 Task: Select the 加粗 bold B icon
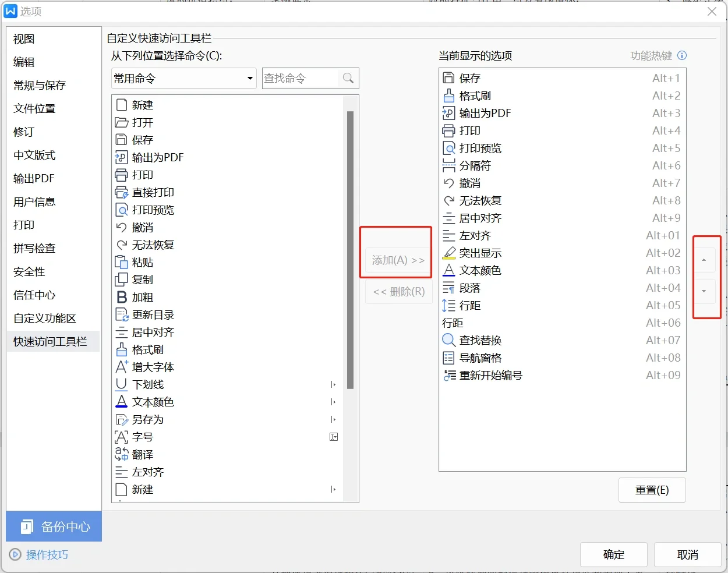[121, 297]
